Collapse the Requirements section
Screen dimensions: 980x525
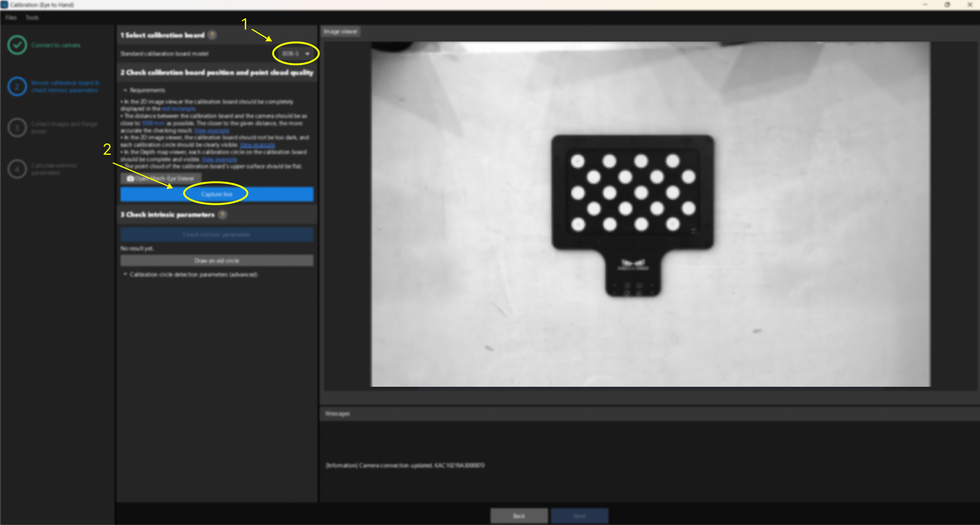tap(125, 90)
